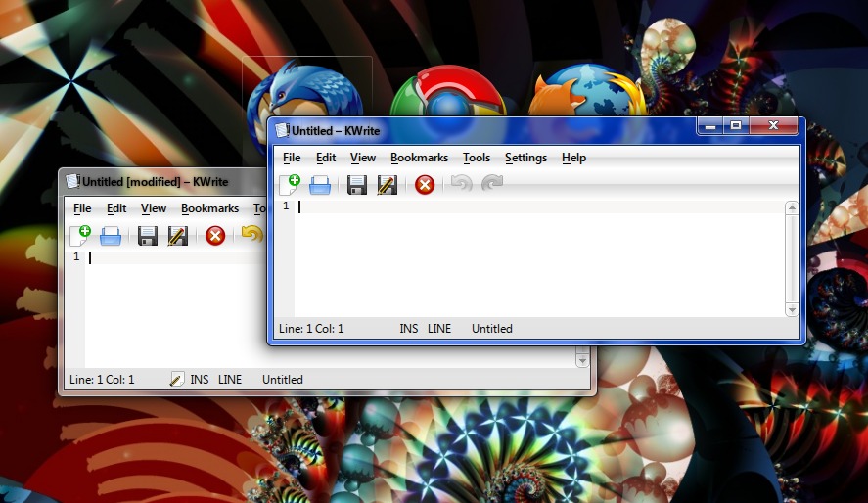Viewport: 868px width, 503px height.
Task: Click Save As icon in modified KWrite window
Action: (178, 236)
